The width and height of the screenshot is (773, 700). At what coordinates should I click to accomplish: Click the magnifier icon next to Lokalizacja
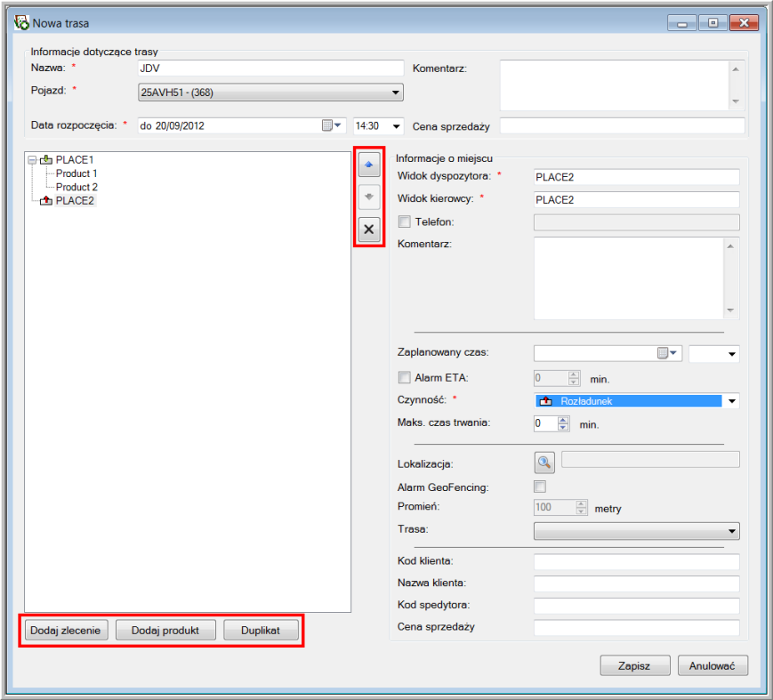click(x=544, y=463)
